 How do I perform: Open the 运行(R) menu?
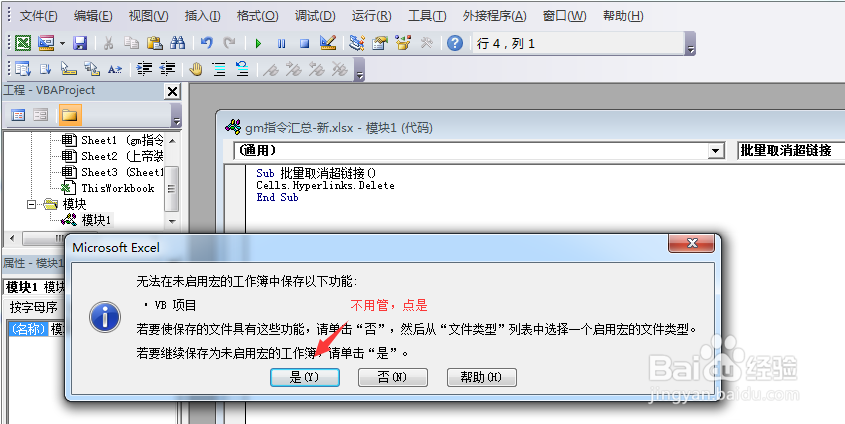click(372, 16)
